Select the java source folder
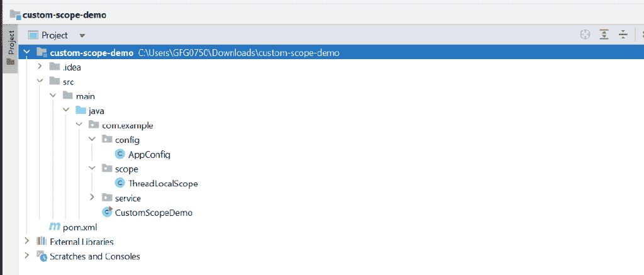The width and height of the screenshot is (644, 275). [96, 111]
